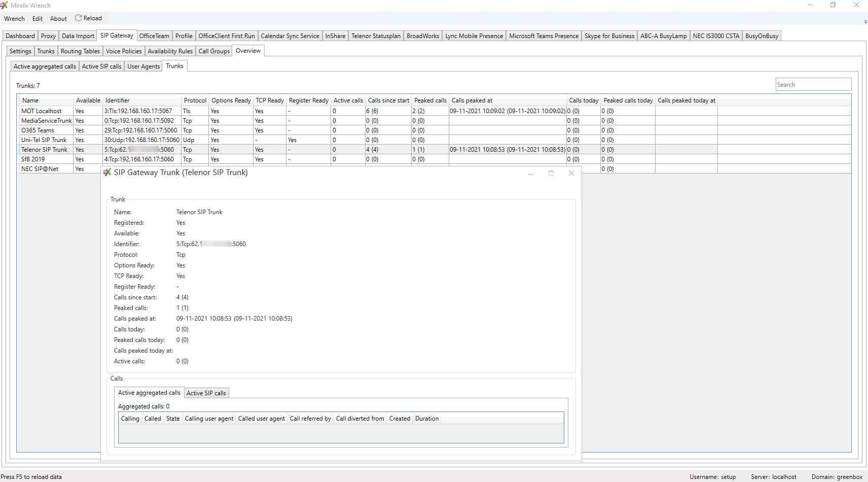Open Microsoft Teams Presence tab
The height and width of the screenshot is (482, 868).
[544, 36]
